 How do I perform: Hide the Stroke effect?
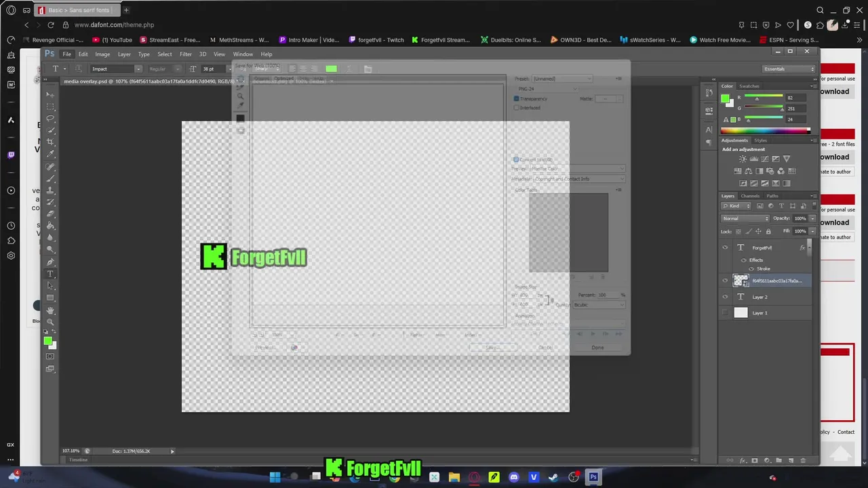point(751,269)
